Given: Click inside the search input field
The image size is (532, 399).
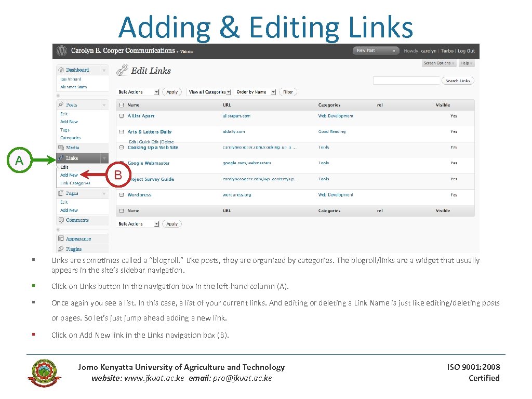Looking at the screenshot, I should pyautogui.click(x=407, y=81).
